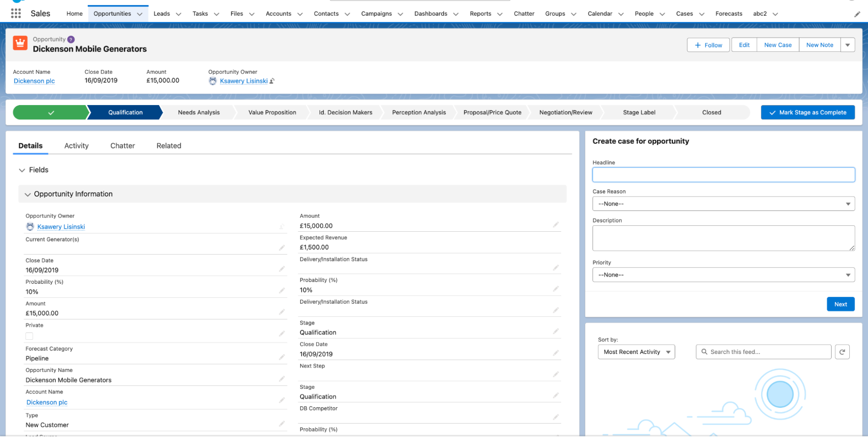Open the App Launcher grid icon
Viewport: 868px width, 437px height.
tap(16, 13)
